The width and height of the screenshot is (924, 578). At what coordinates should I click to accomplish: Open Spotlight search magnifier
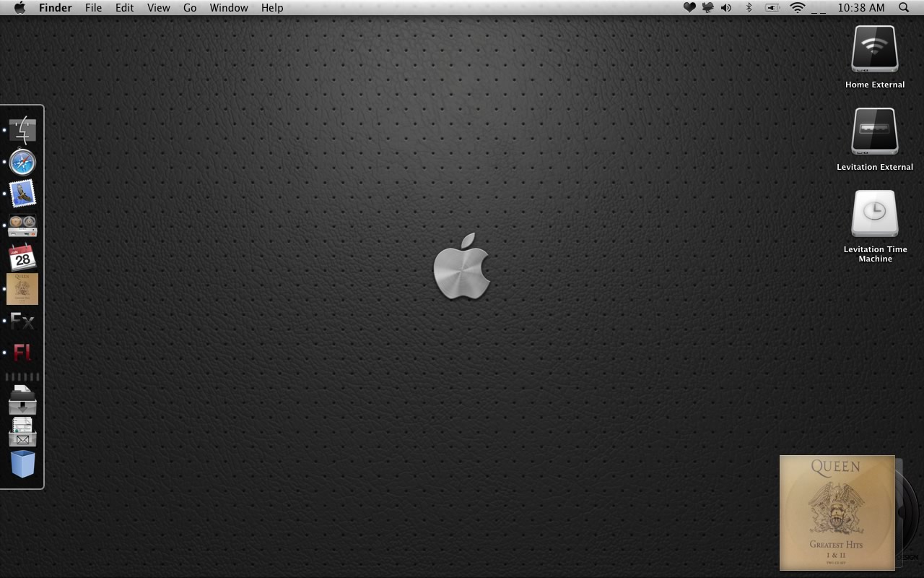click(904, 7)
